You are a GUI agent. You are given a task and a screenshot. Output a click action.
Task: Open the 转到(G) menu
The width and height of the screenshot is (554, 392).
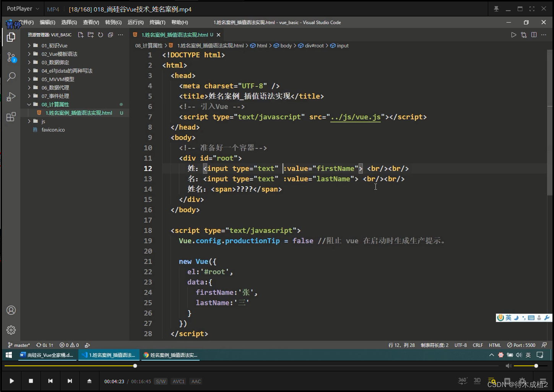(x=113, y=23)
